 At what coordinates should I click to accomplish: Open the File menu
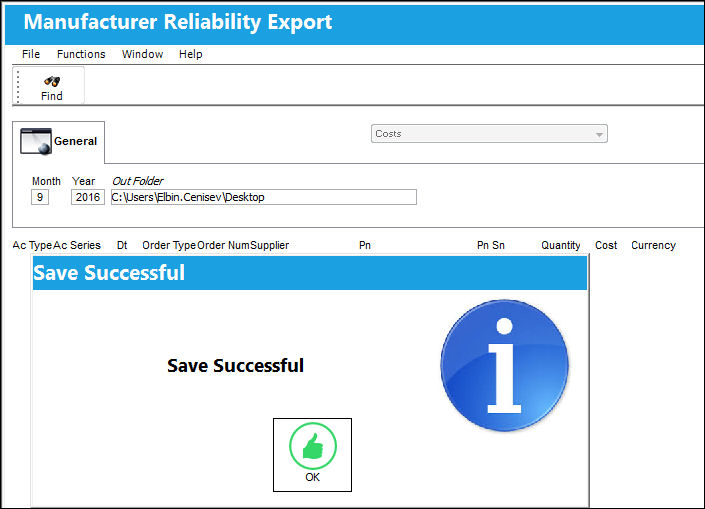pos(31,54)
